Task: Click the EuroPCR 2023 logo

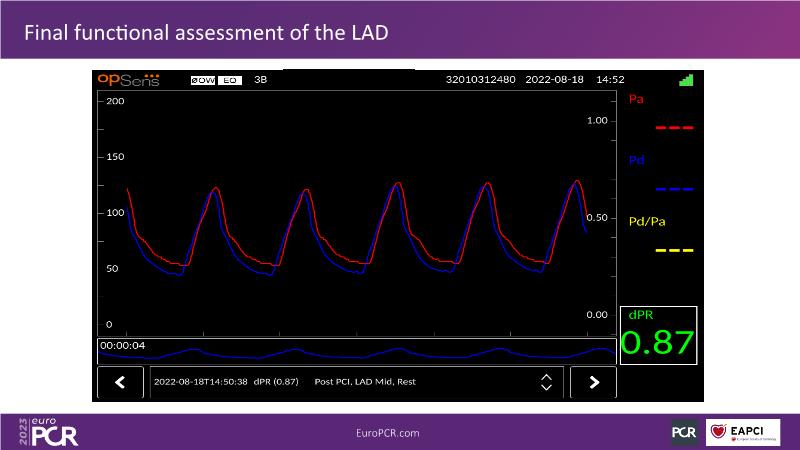Action: tap(47, 431)
